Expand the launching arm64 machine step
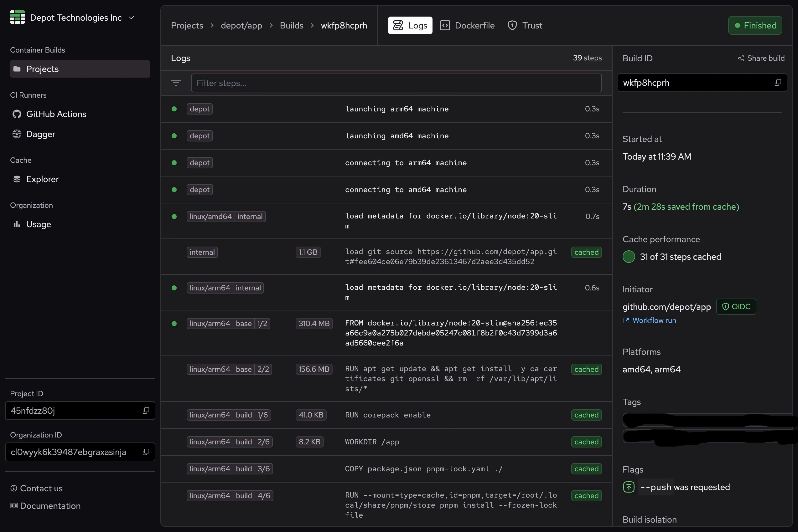 tap(396, 109)
